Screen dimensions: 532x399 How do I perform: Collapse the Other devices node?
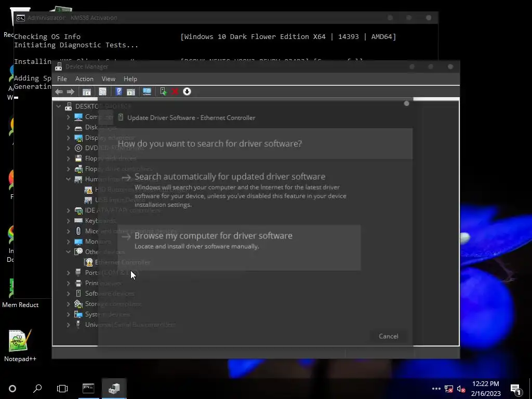(68, 252)
